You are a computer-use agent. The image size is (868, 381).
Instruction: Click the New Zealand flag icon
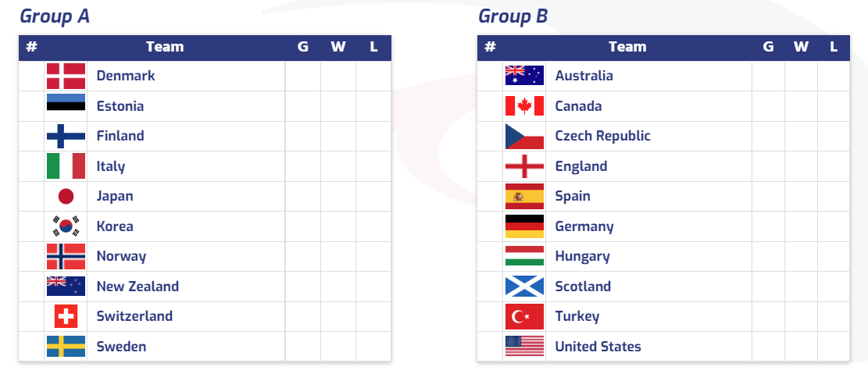tap(66, 287)
